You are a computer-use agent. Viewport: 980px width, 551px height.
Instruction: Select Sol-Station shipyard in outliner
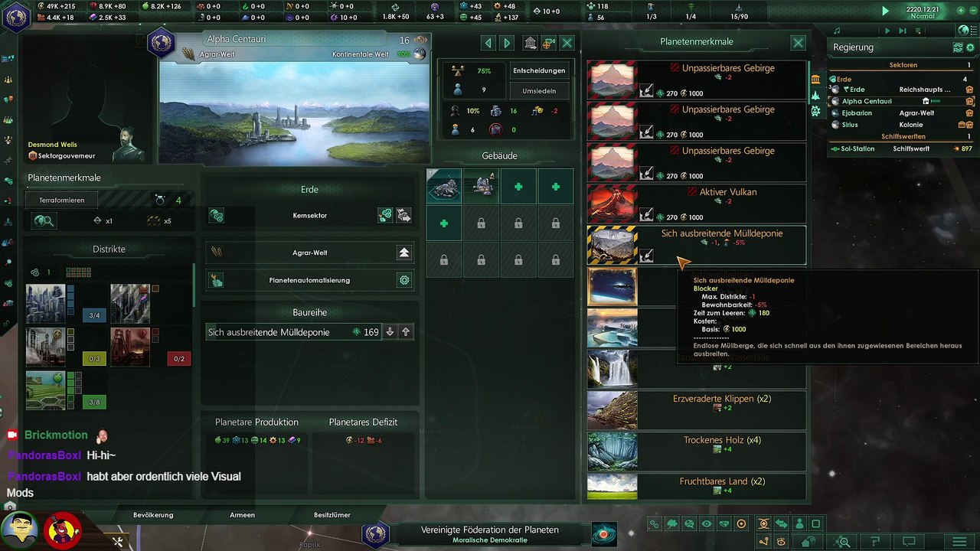coord(903,148)
